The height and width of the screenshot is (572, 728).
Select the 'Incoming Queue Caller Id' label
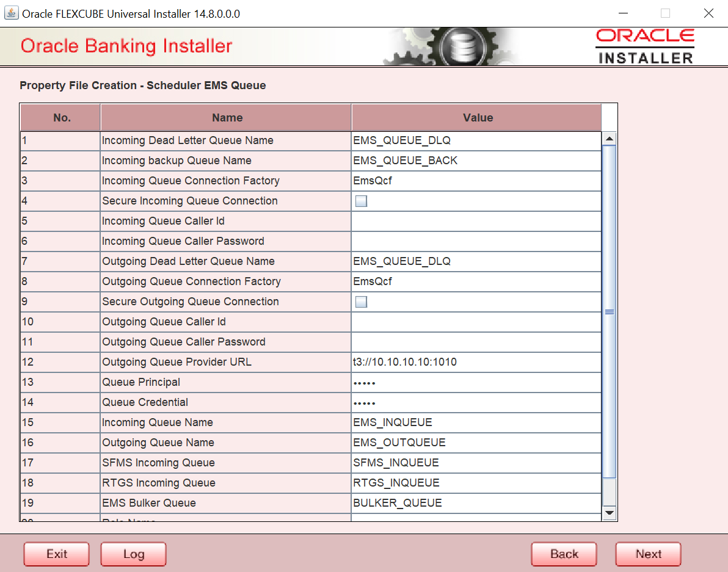pos(164,221)
